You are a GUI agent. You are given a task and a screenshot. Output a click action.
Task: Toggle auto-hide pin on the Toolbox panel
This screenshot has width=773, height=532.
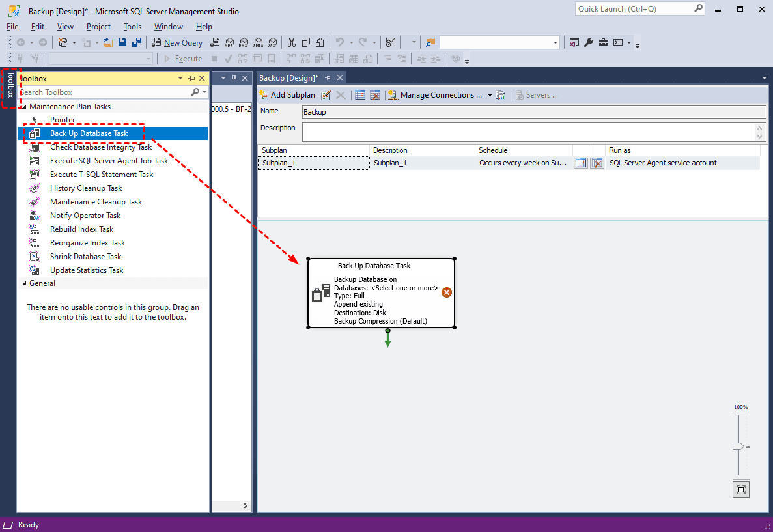tap(191, 79)
